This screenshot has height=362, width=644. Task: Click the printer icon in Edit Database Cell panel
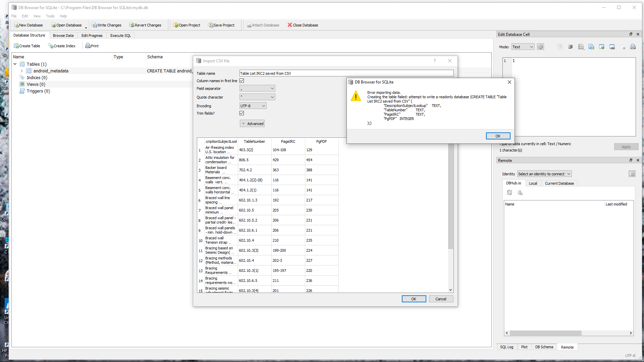click(x=633, y=47)
